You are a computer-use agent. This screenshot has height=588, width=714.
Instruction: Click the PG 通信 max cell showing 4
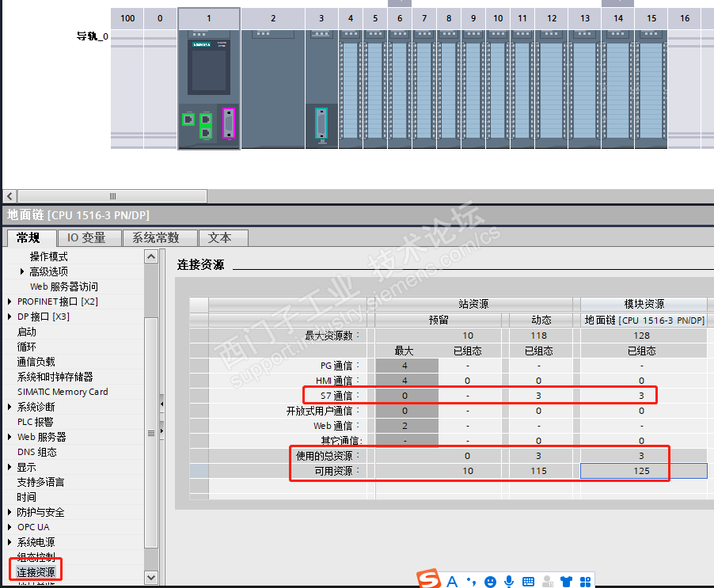point(407,366)
